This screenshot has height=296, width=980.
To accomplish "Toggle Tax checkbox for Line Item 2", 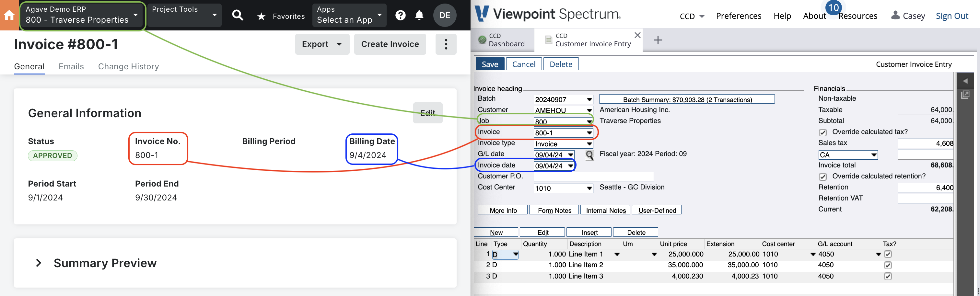I will click(x=888, y=265).
